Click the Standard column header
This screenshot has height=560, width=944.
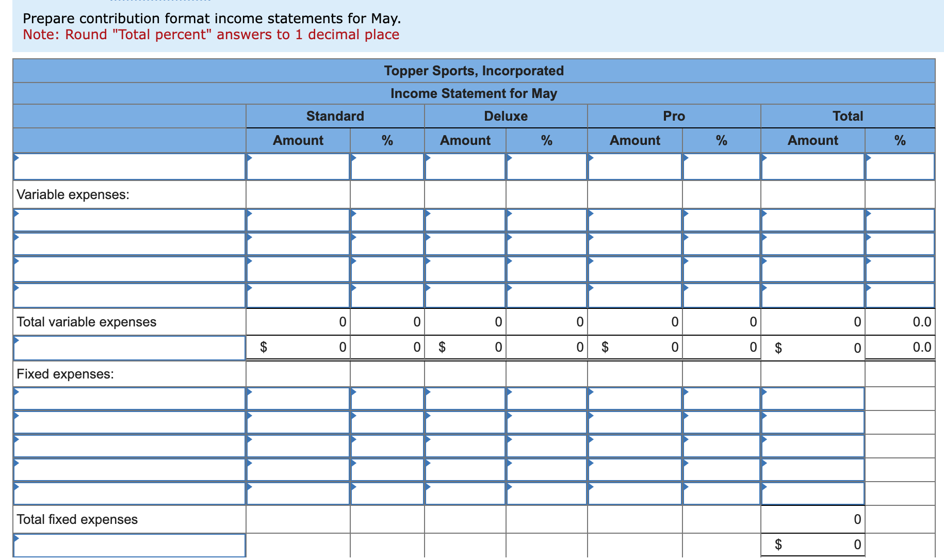335,116
